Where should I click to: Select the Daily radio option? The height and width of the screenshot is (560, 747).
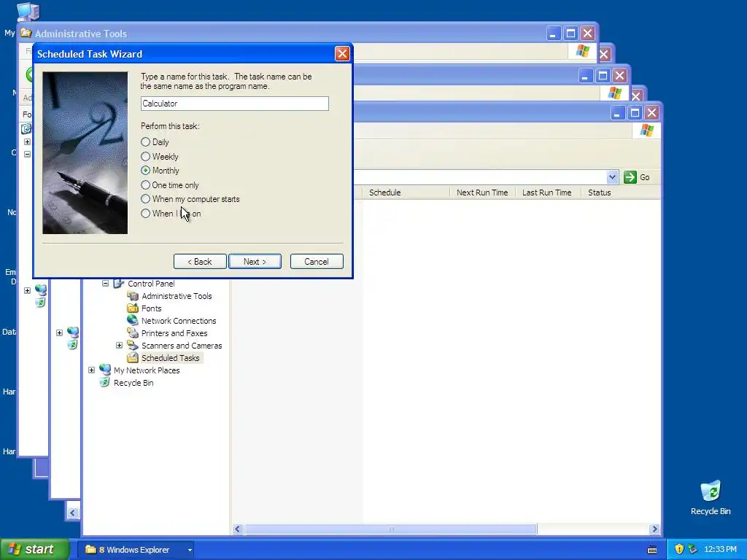(145, 142)
